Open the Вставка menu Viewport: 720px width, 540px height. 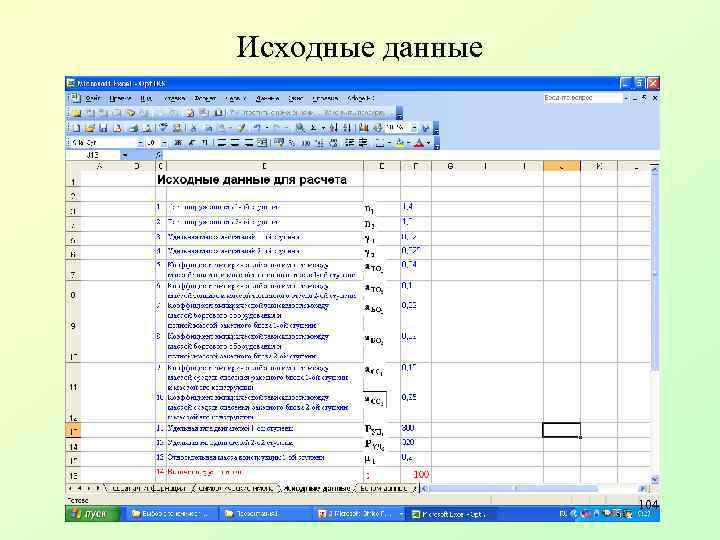click(174, 98)
